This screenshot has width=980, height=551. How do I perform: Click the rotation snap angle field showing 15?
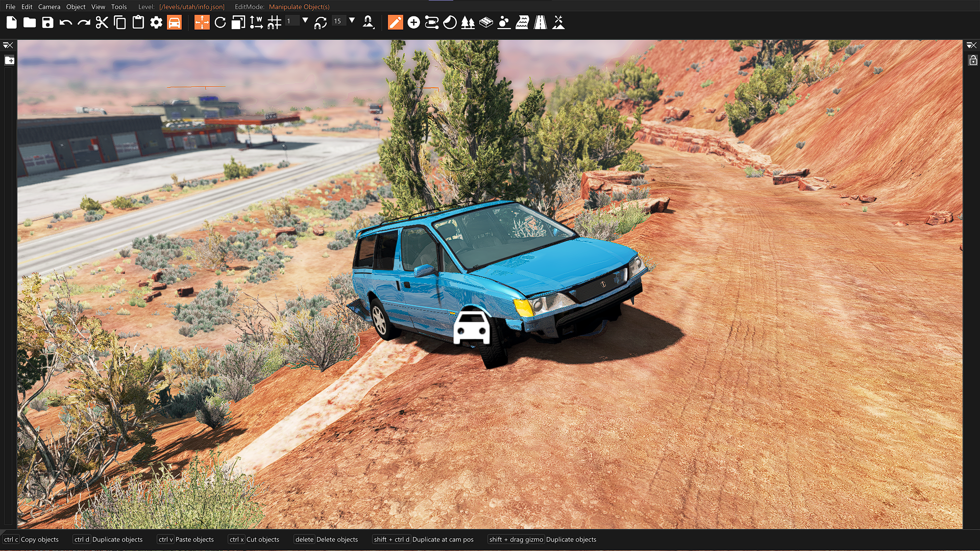coord(339,21)
